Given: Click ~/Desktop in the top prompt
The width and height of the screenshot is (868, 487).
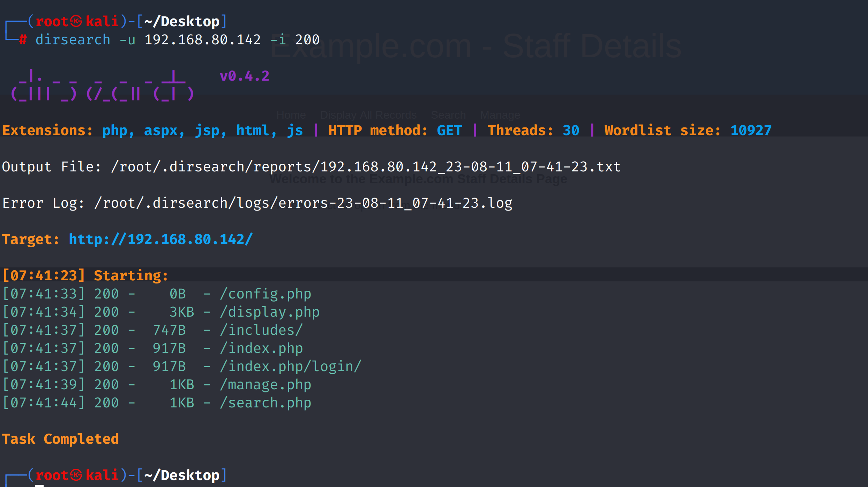Looking at the screenshot, I should (x=182, y=22).
